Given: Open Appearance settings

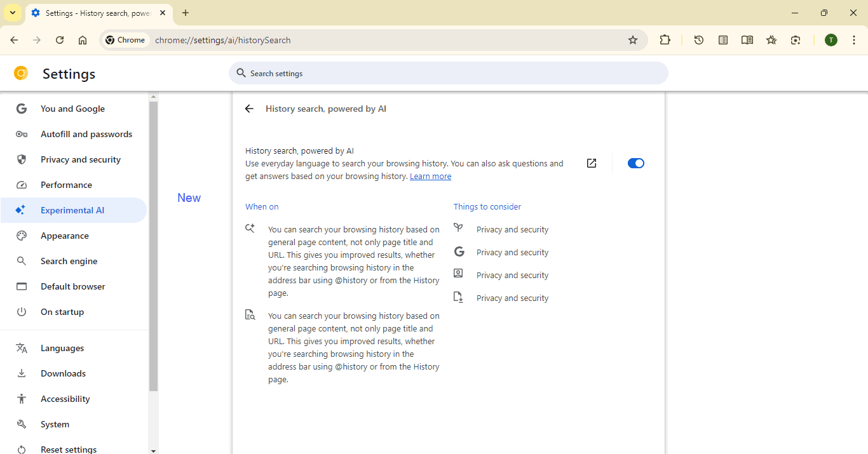Looking at the screenshot, I should click(x=74, y=236).
